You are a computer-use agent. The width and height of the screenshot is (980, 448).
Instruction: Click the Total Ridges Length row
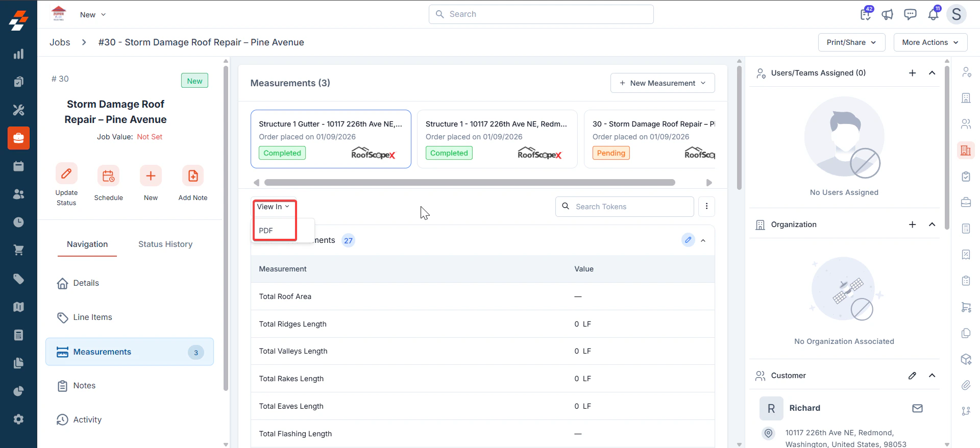point(482,324)
